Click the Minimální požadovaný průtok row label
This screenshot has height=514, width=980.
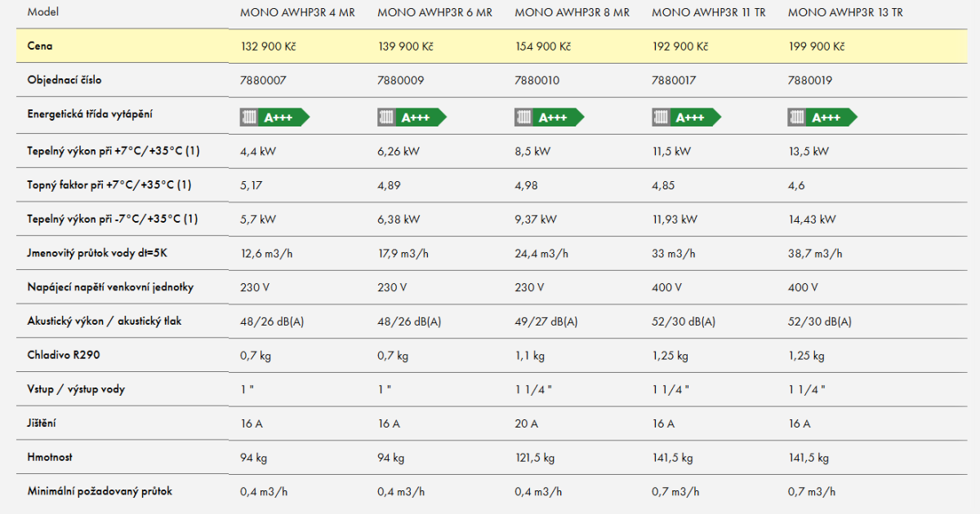pos(100,491)
